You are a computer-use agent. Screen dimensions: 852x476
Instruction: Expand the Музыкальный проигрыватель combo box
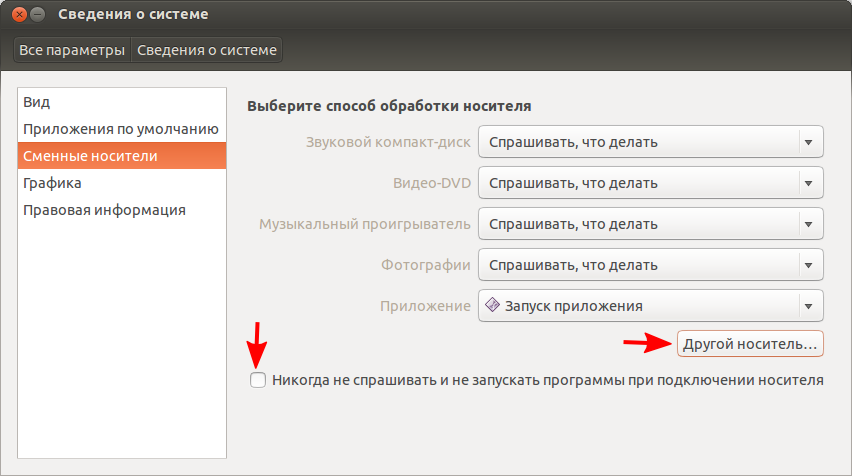pos(650,224)
